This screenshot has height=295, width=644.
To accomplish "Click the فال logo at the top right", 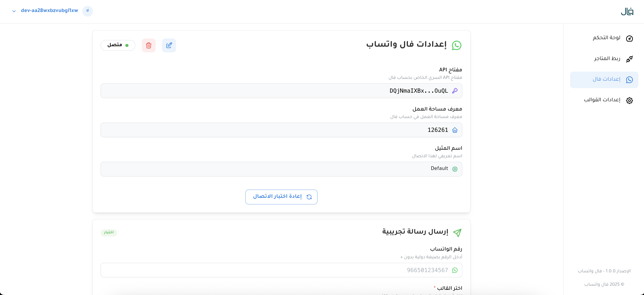I will coord(627,11).
